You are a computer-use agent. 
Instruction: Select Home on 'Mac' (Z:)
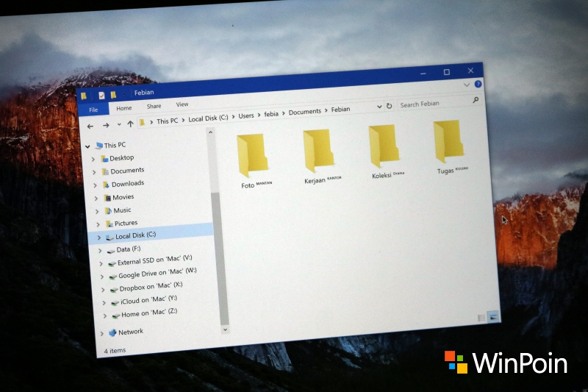pyautogui.click(x=145, y=313)
